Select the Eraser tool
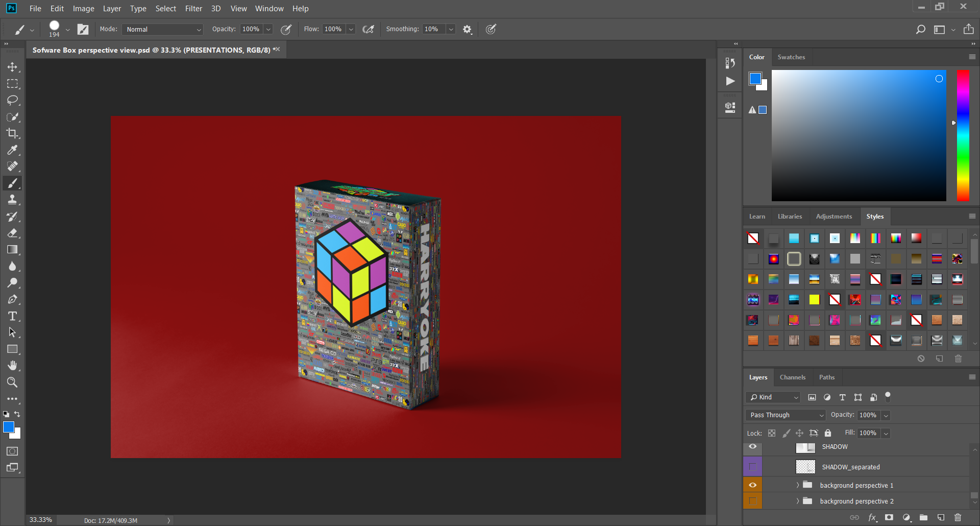This screenshot has width=980, height=526. [x=12, y=233]
